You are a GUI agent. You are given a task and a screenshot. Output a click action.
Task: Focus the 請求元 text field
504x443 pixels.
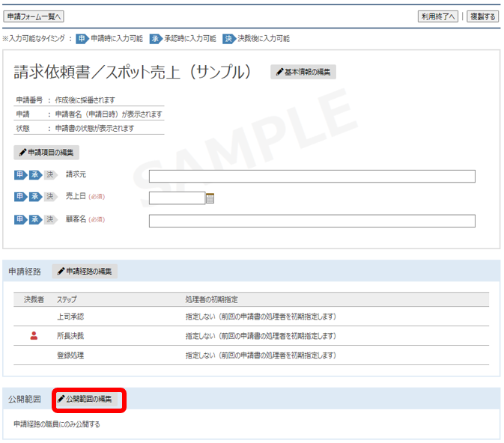pyautogui.click(x=312, y=176)
